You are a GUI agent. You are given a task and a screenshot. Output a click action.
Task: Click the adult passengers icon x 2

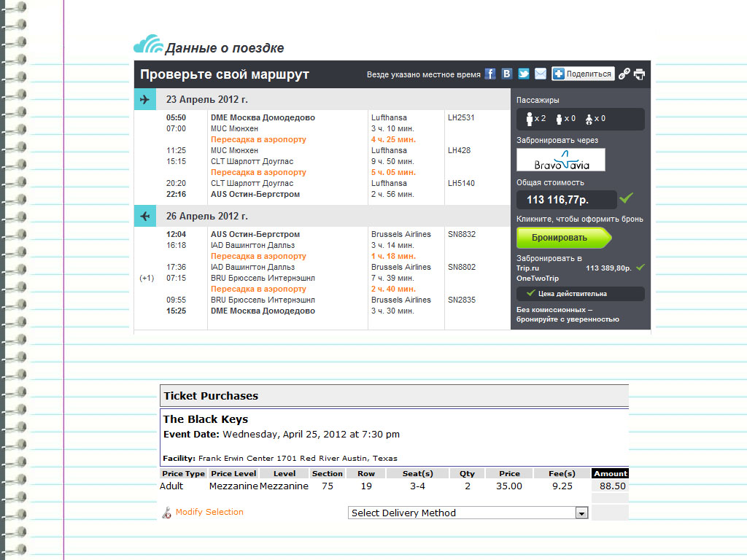[x=535, y=119]
